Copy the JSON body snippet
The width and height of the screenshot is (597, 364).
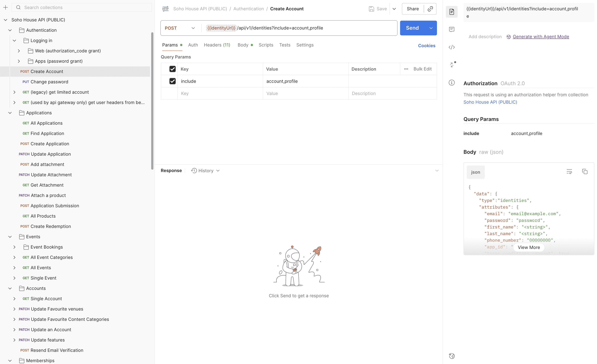[x=585, y=171]
